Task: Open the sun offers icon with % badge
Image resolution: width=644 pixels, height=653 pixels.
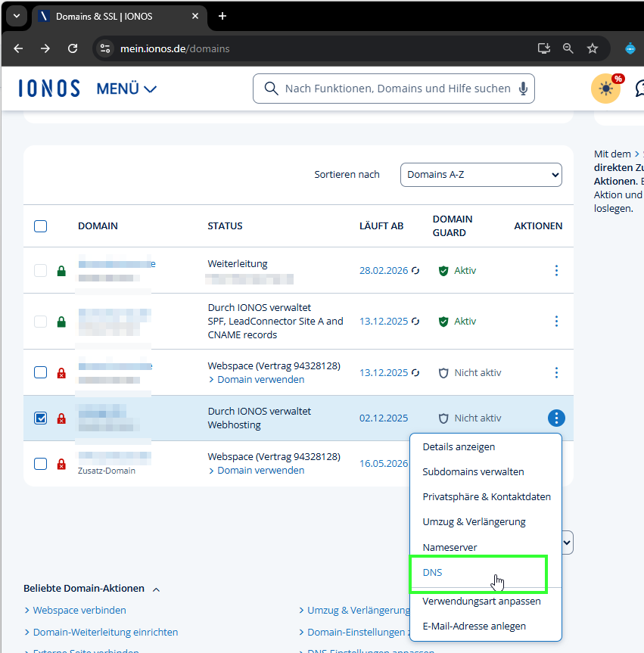Action: tap(605, 89)
